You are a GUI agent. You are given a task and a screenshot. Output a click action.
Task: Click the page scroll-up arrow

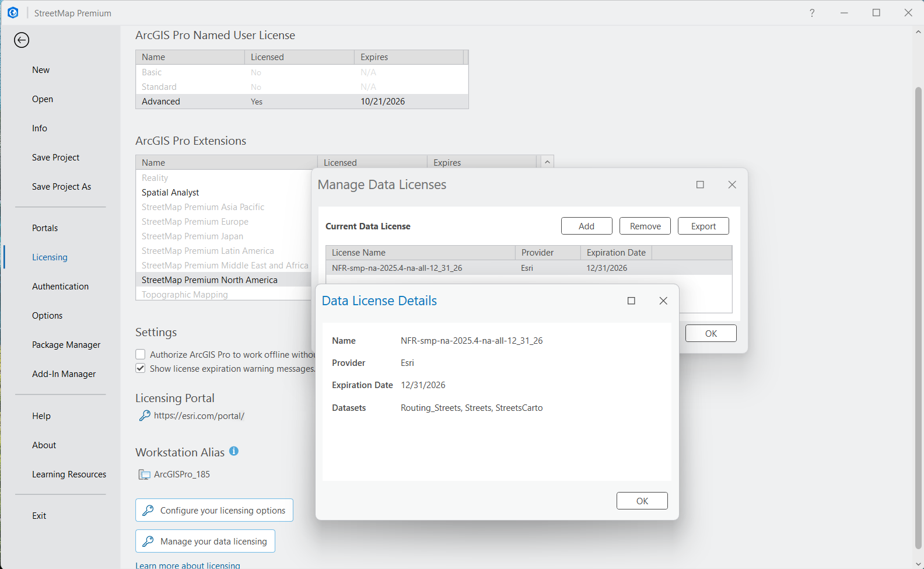[918, 33]
